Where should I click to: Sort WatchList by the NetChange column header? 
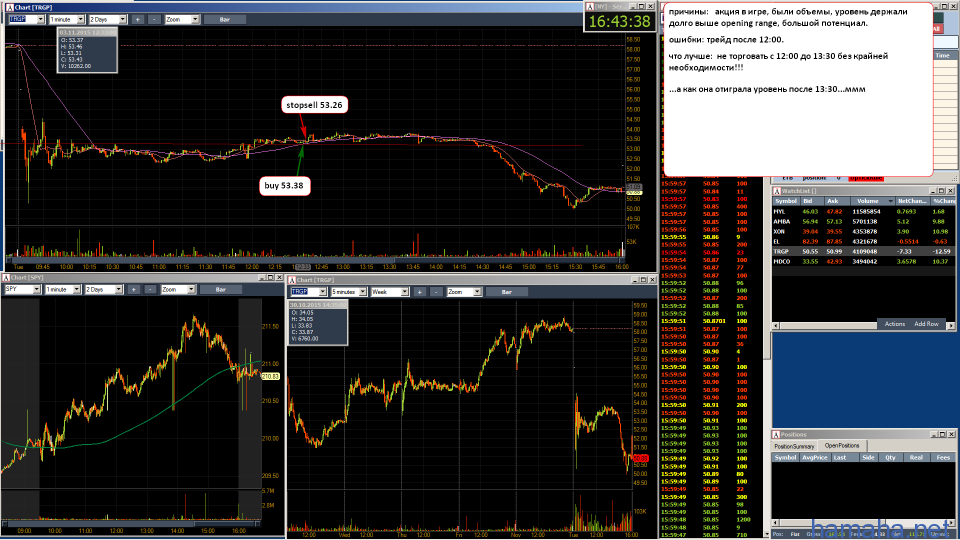point(912,201)
